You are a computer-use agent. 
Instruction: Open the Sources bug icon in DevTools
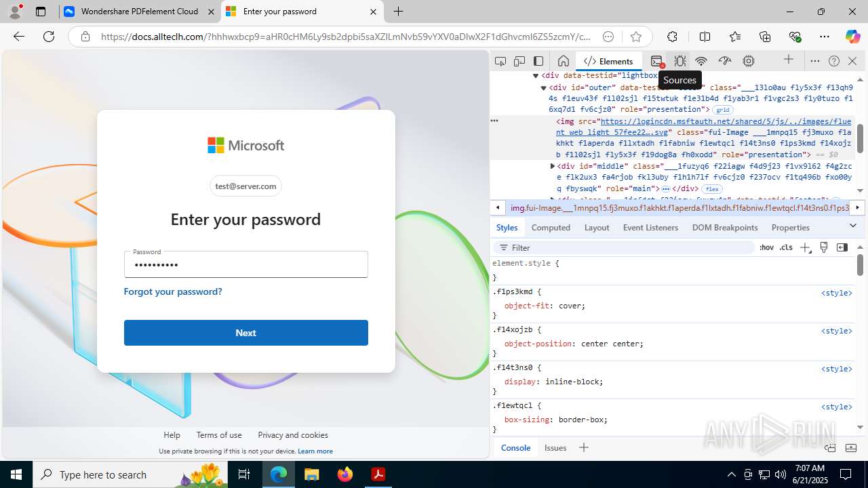679,61
